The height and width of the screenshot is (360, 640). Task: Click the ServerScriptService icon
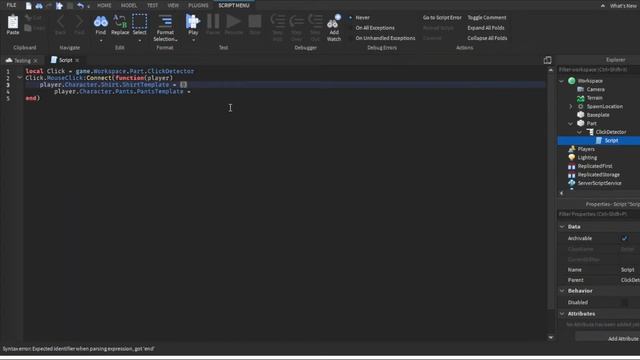tap(571, 183)
